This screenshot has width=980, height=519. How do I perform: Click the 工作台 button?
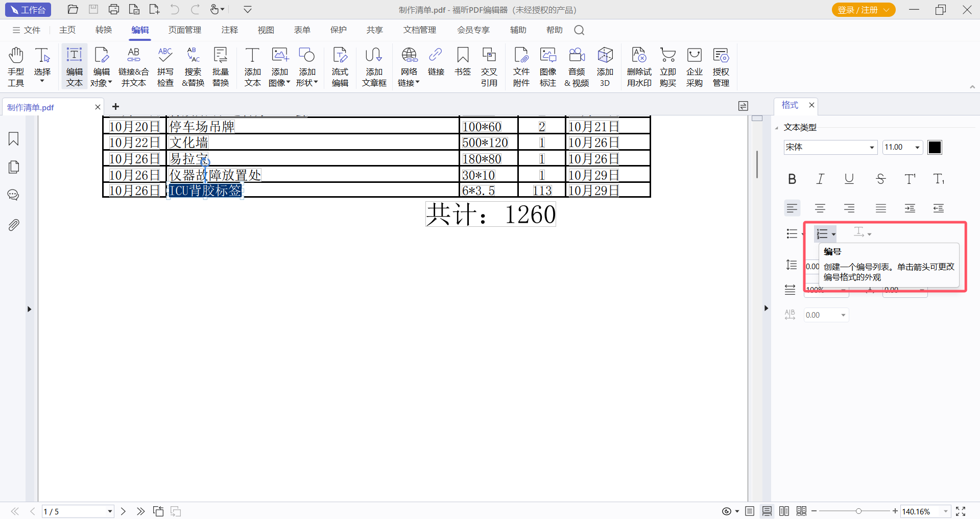pos(28,10)
